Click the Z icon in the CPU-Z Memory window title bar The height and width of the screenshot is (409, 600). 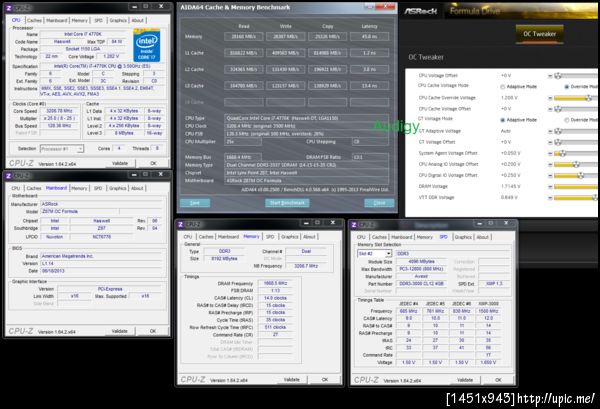(181, 225)
